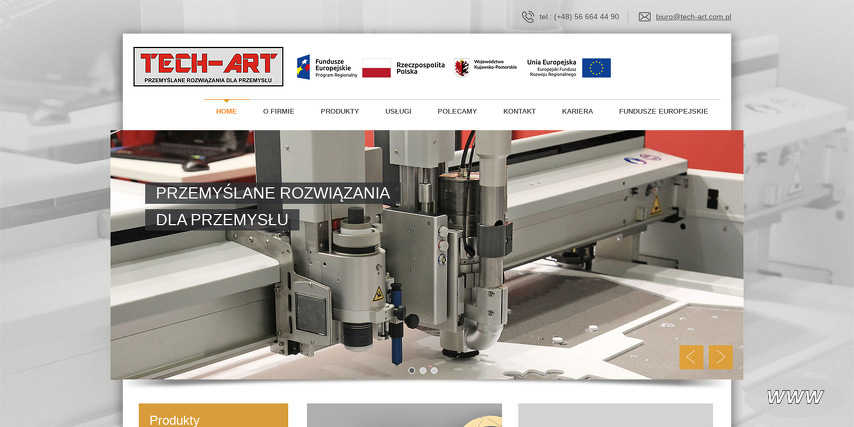Advance to the next slide with the right arrow
This screenshot has height=427, width=854.
click(x=721, y=357)
